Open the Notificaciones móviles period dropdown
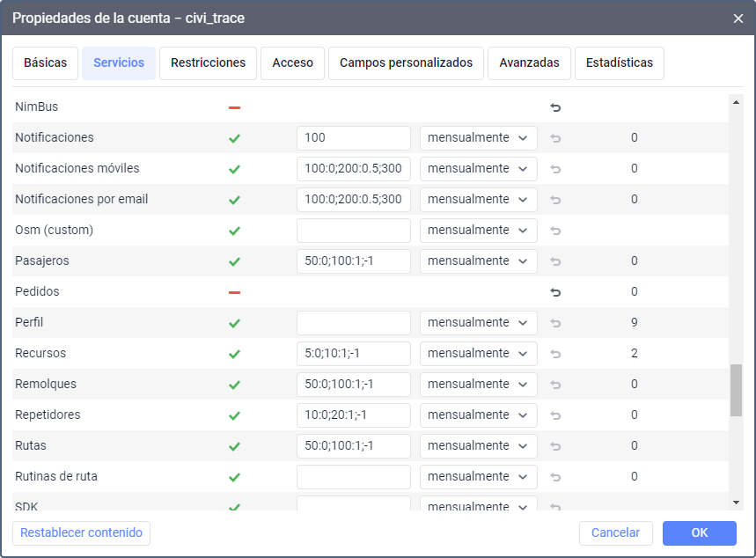756x558 pixels. pos(478,169)
